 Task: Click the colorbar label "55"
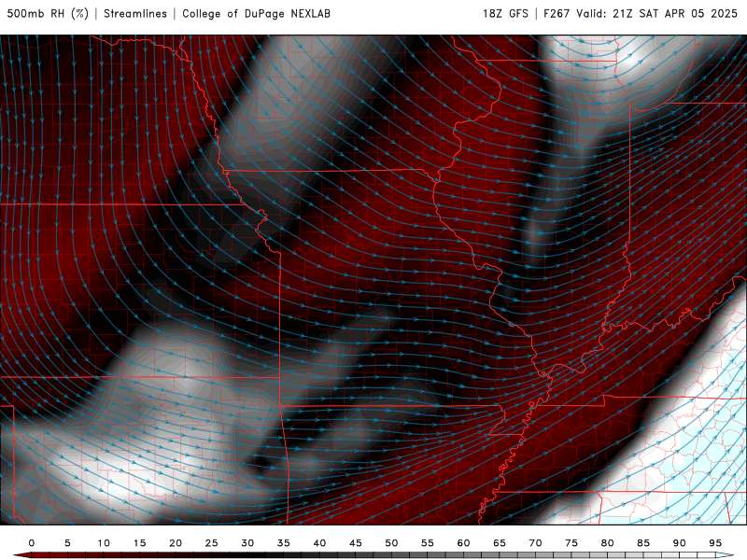(427, 543)
